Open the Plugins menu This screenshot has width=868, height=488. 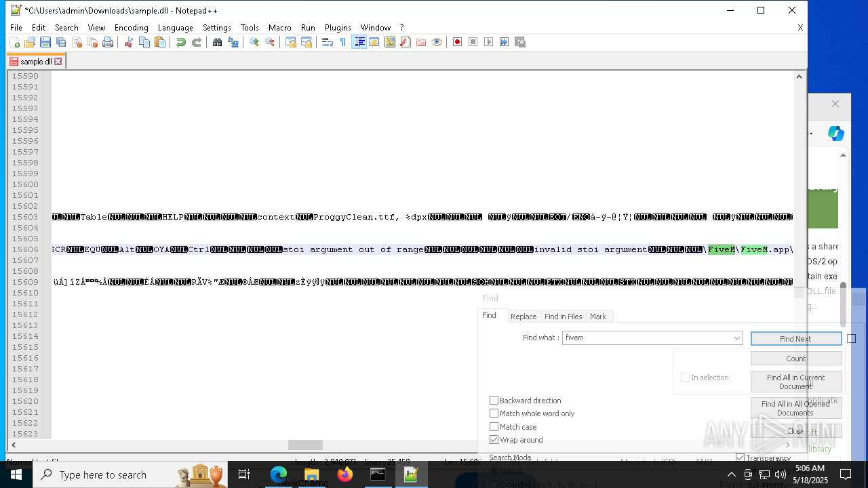coord(338,28)
